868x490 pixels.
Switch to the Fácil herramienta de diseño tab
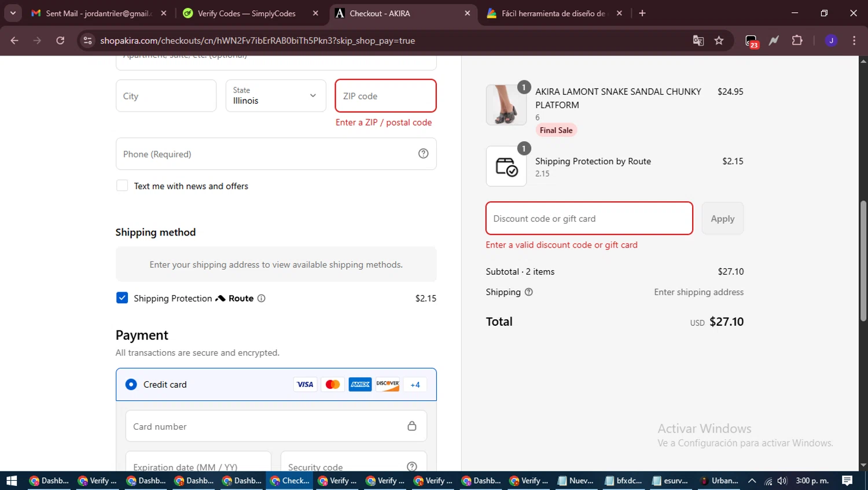point(555,13)
